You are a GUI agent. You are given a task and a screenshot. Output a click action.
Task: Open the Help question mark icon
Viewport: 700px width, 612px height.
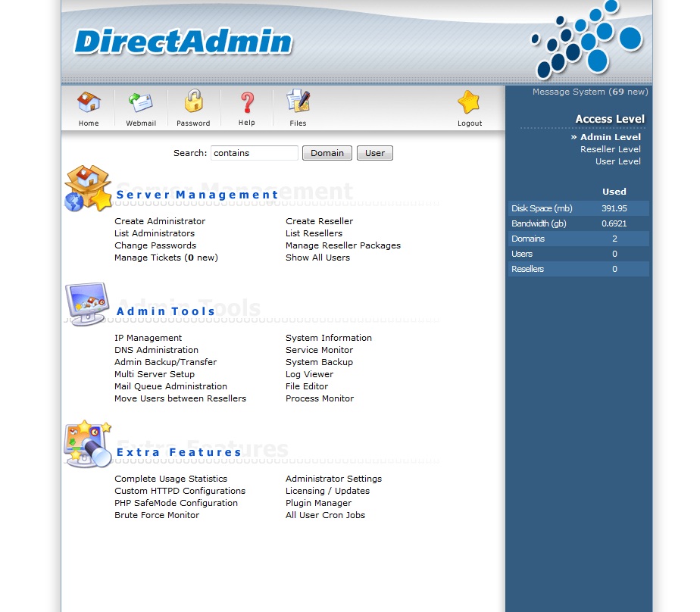coord(247,103)
